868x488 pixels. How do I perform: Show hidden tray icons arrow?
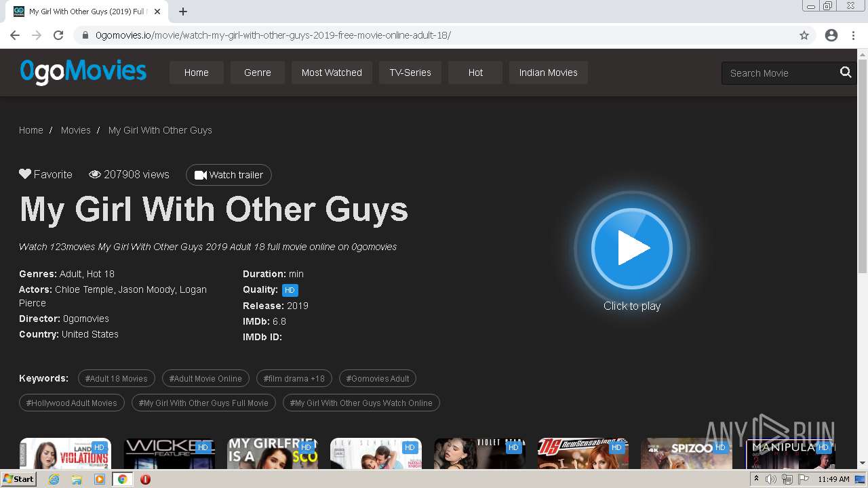click(x=756, y=479)
